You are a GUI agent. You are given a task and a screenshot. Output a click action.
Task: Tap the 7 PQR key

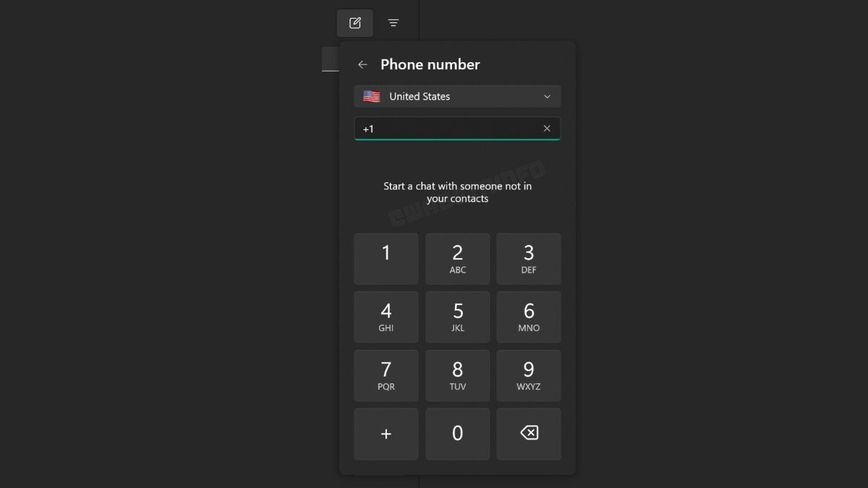(x=386, y=376)
